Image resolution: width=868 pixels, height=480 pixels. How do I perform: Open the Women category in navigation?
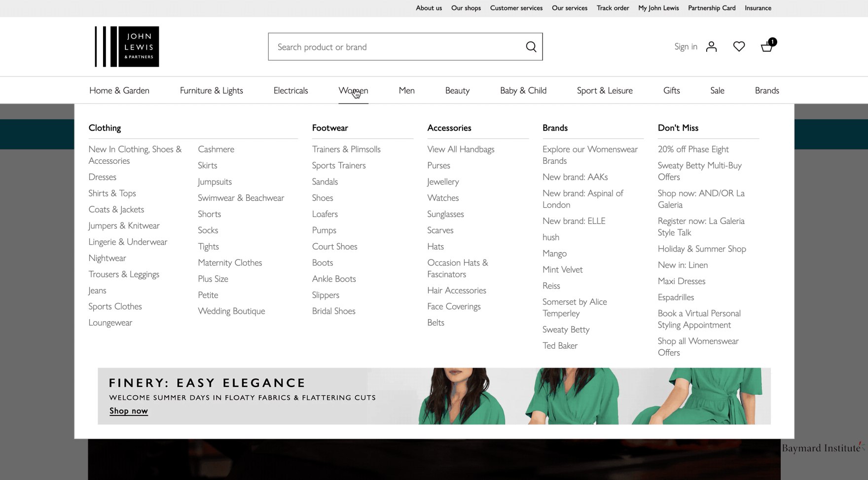tap(353, 90)
